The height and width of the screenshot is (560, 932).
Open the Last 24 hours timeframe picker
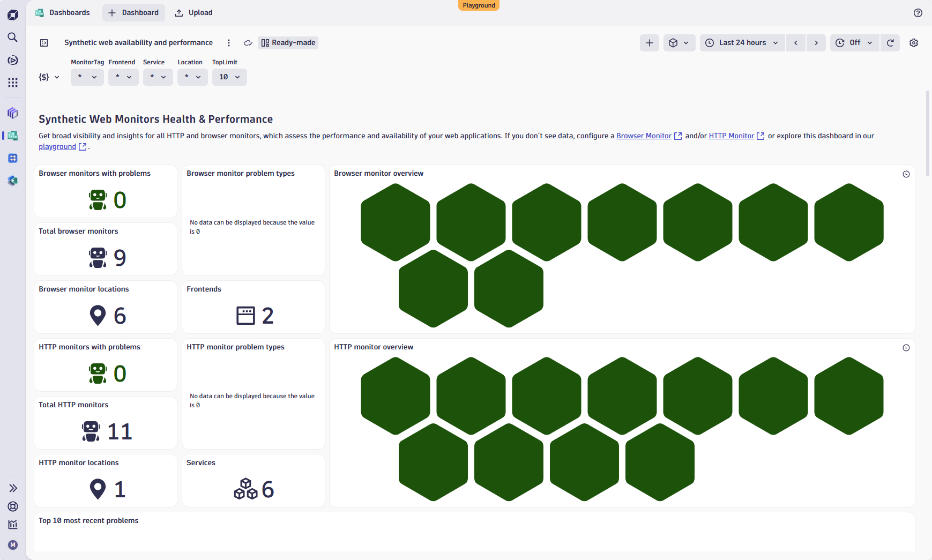pyautogui.click(x=742, y=42)
